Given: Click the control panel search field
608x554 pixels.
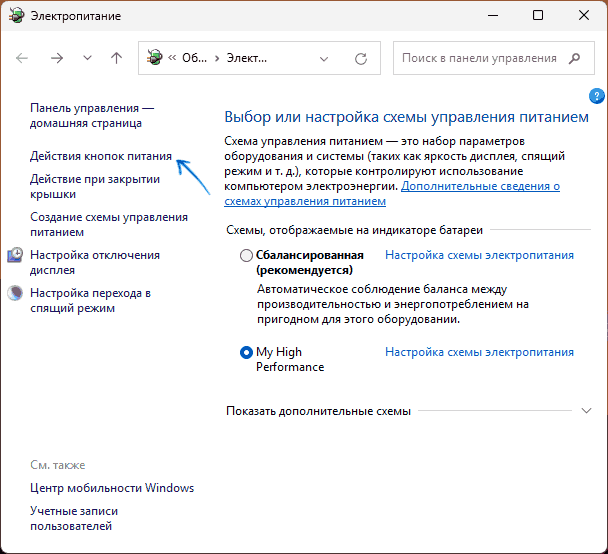Looking at the screenshot, I should coord(494,58).
